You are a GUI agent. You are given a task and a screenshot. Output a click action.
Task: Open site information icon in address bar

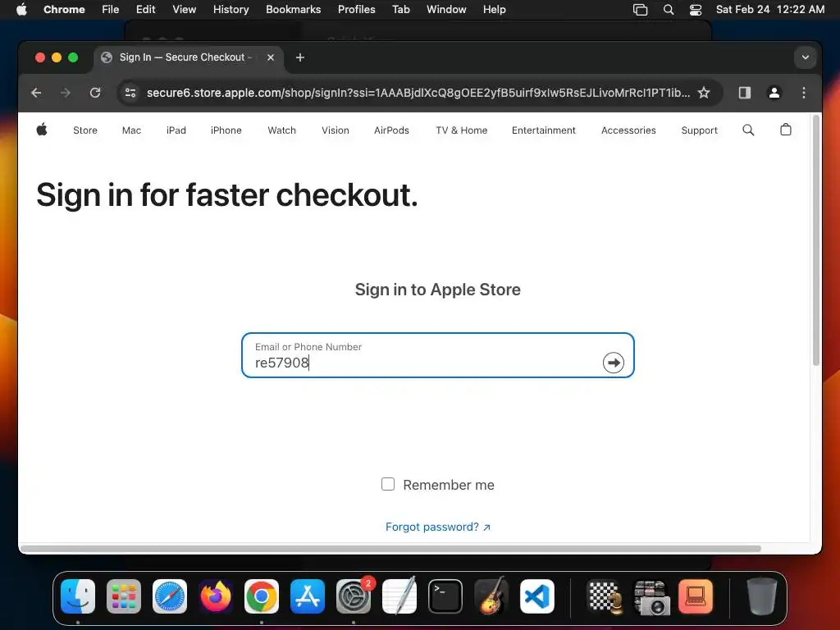tap(130, 93)
